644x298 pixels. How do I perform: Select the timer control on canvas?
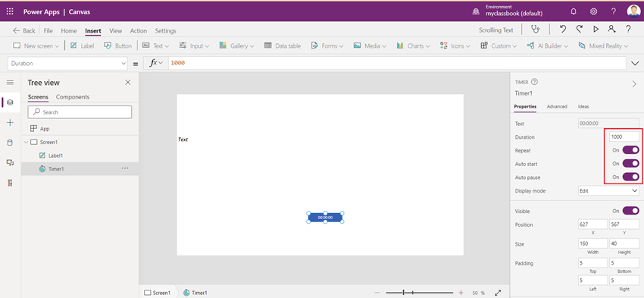point(325,218)
